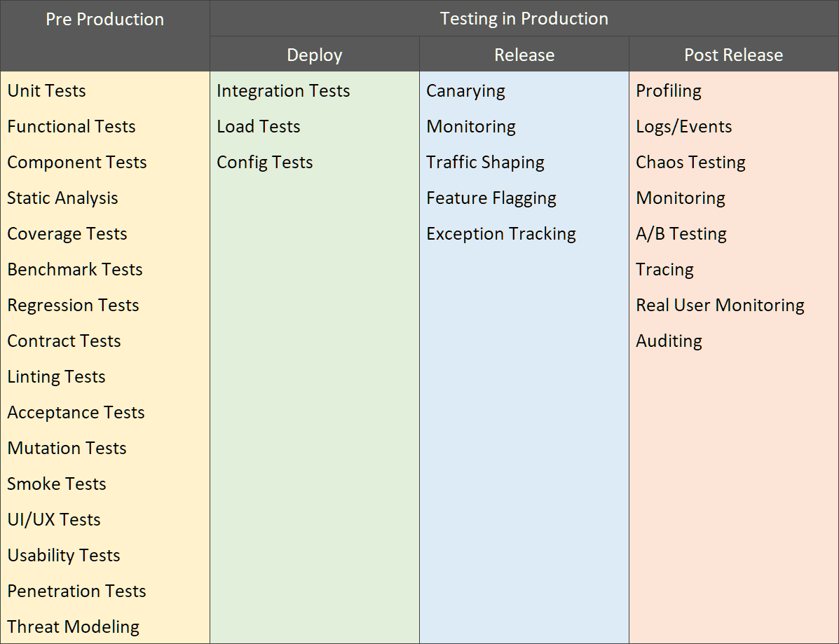Click the Feature Flagging entry
Screen dimensions: 839x644
[x=491, y=198]
